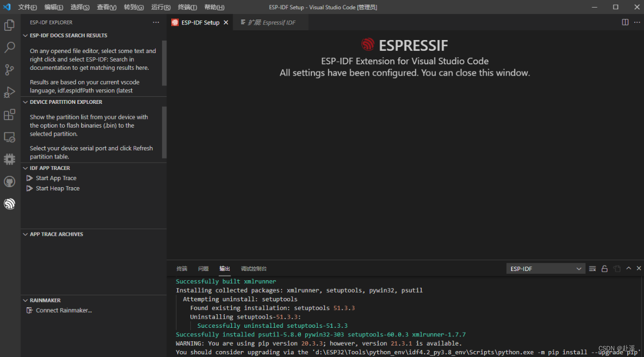This screenshot has height=357, width=644.
Task: Click the ESP-IDF EXPLORER sidebar title
Action: [x=51, y=23]
